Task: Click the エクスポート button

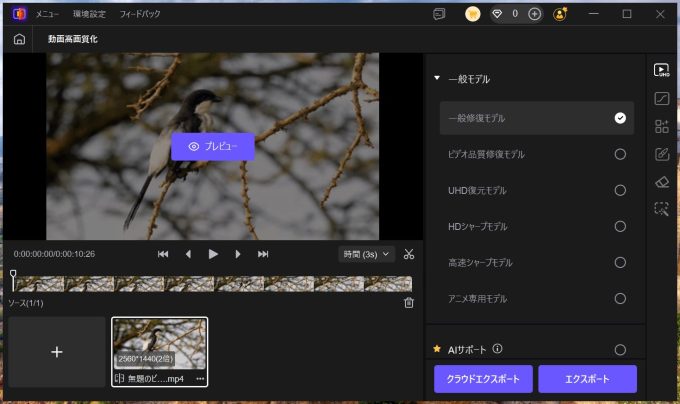Action: (x=587, y=379)
